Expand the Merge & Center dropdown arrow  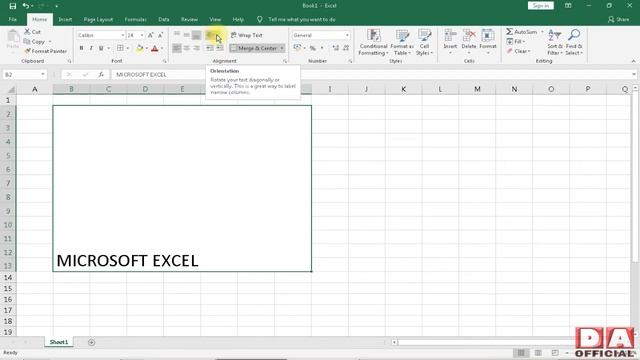[282, 48]
